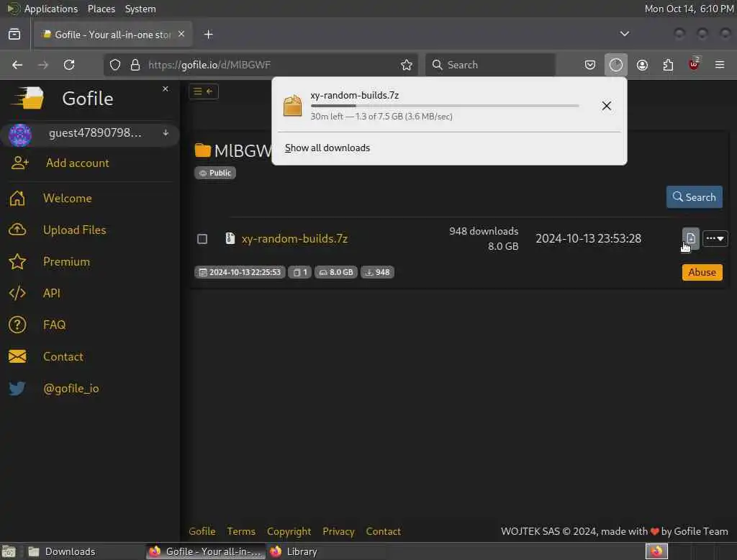Show all downloads
The height and width of the screenshot is (560, 737).
[x=327, y=148]
